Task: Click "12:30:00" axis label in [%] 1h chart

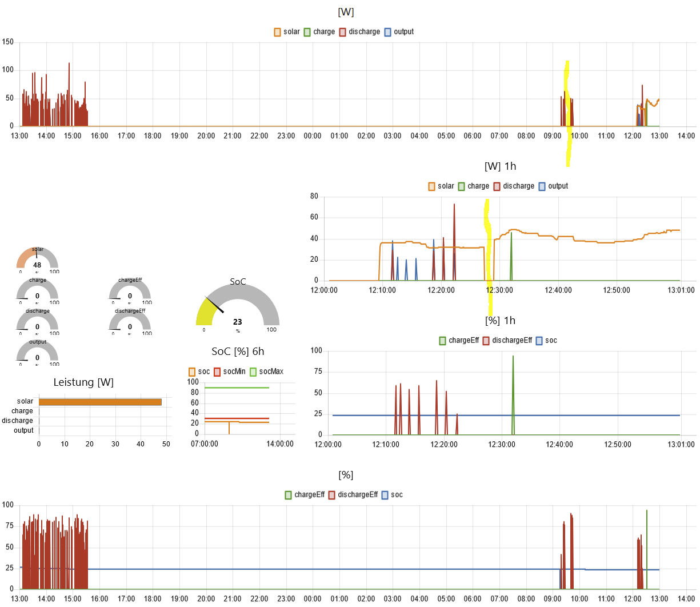Action: [502, 445]
